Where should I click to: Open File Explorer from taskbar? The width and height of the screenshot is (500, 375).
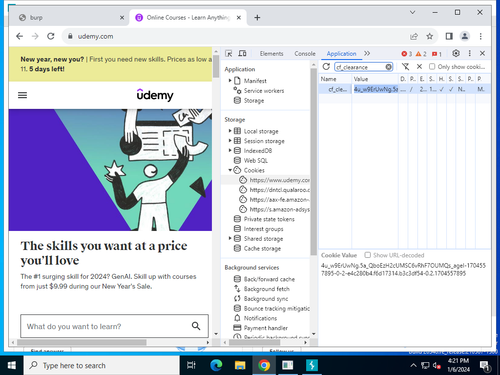[240, 365]
